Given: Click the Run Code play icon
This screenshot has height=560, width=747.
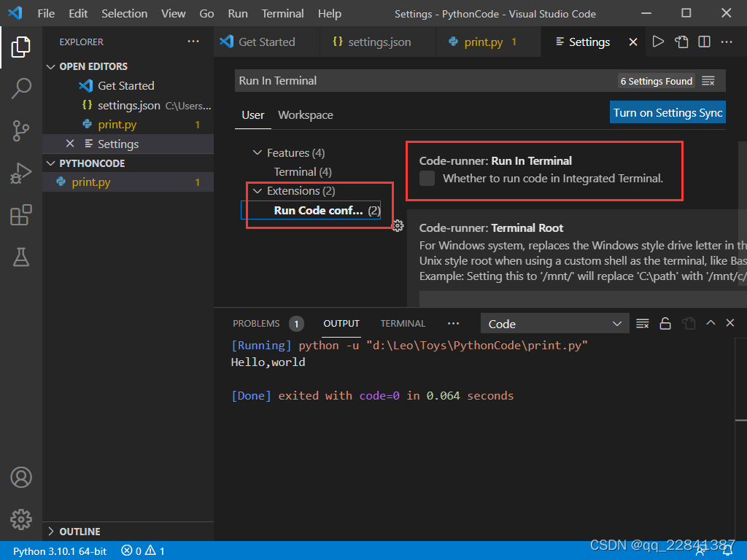Looking at the screenshot, I should tap(658, 42).
